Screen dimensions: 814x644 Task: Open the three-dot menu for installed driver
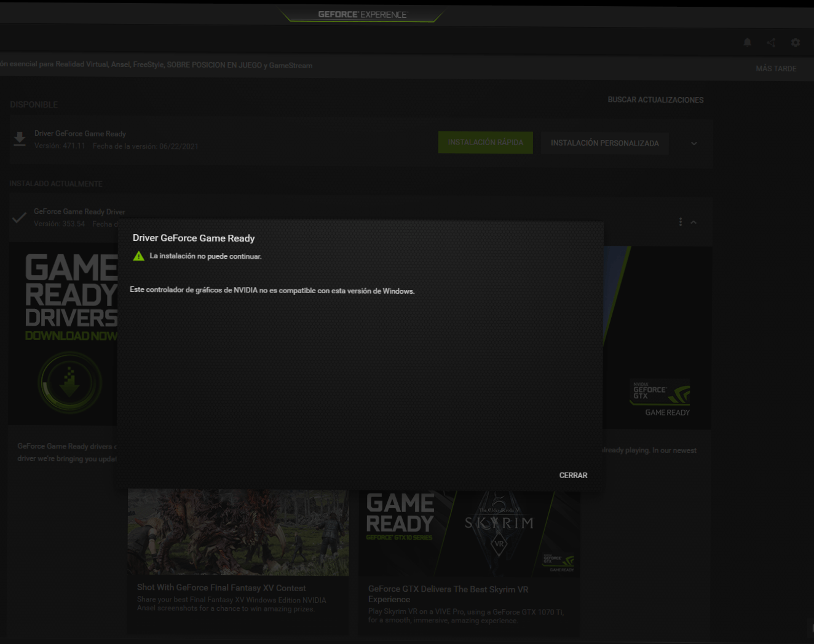click(680, 222)
